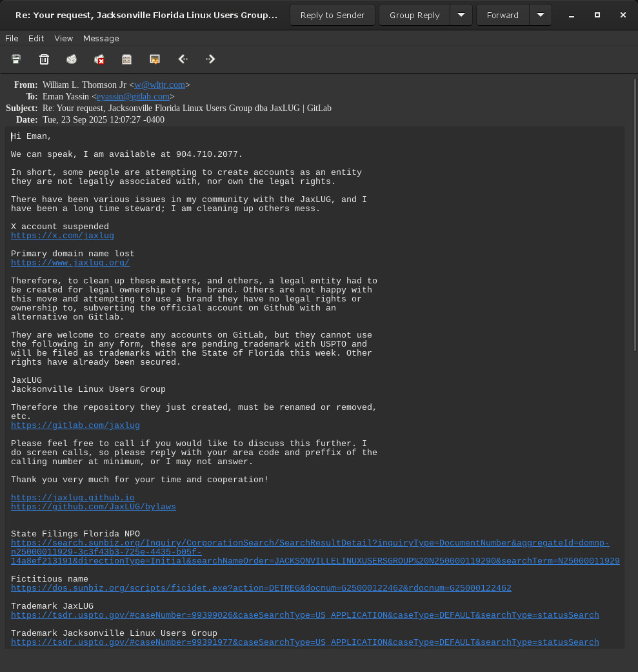Click the Group Reply button
The image size is (638, 672).
[x=415, y=15]
